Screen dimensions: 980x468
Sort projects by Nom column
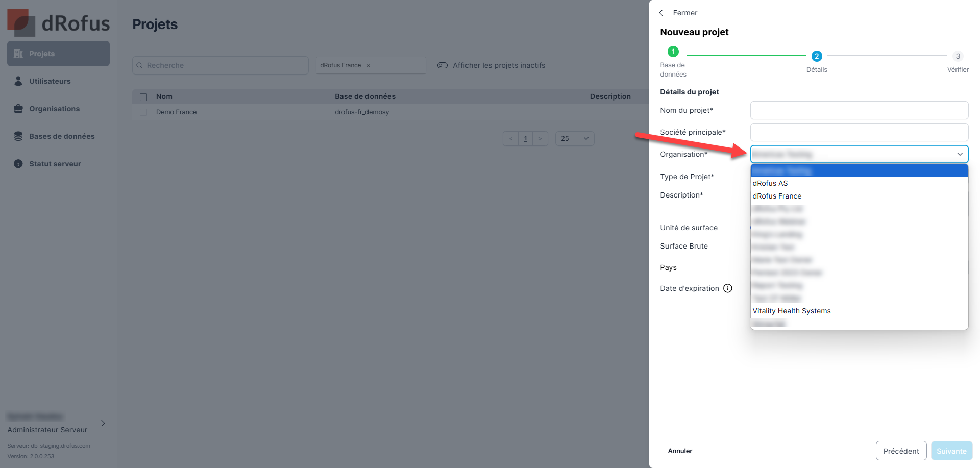point(164,96)
